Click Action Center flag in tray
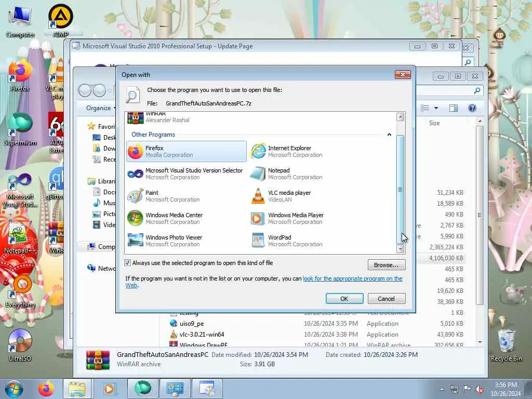The height and width of the screenshot is (399, 532). 467,389
